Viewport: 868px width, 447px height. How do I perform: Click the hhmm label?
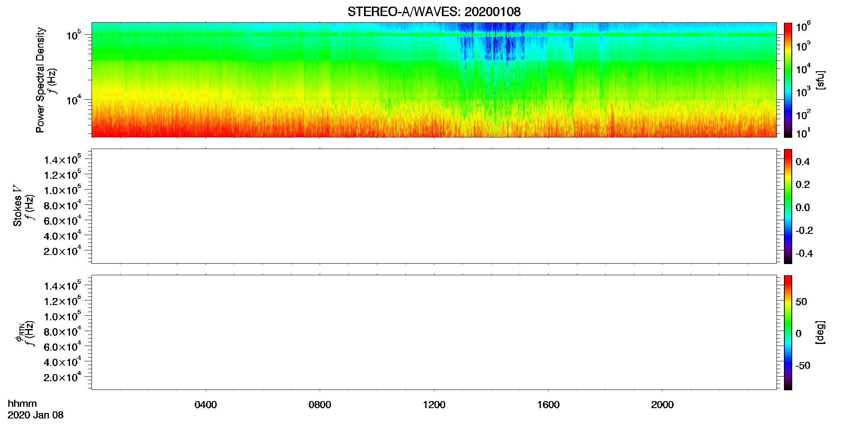[22, 404]
